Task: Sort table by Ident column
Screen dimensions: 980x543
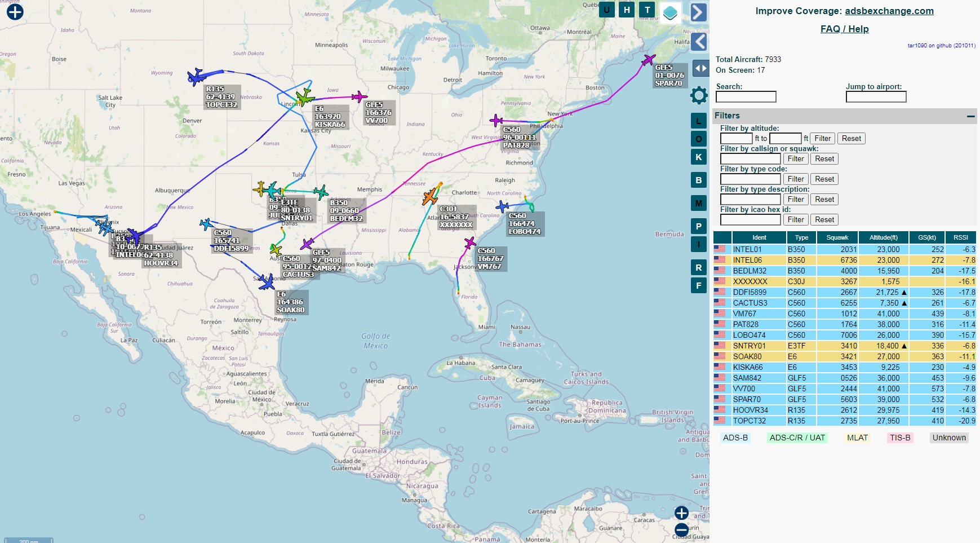Action: click(759, 237)
